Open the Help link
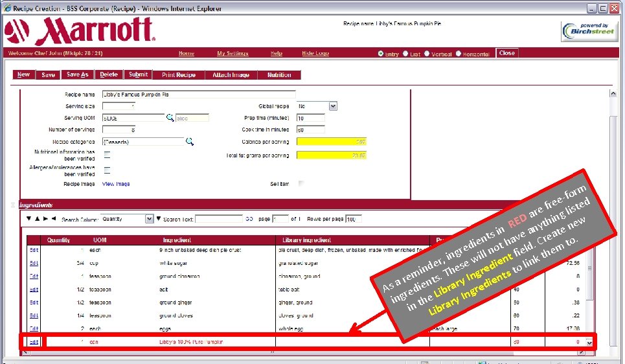Screen dimensions: 625x364 tap(276, 53)
